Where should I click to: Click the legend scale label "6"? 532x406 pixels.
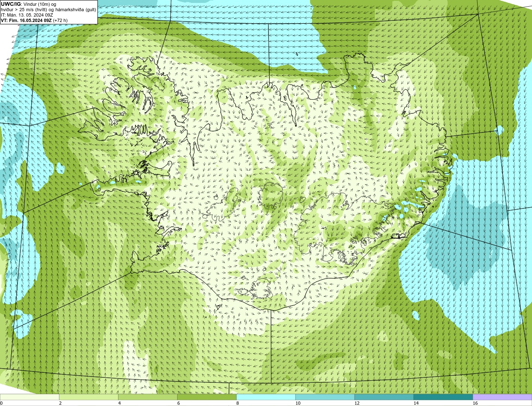[x=178, y=403]
